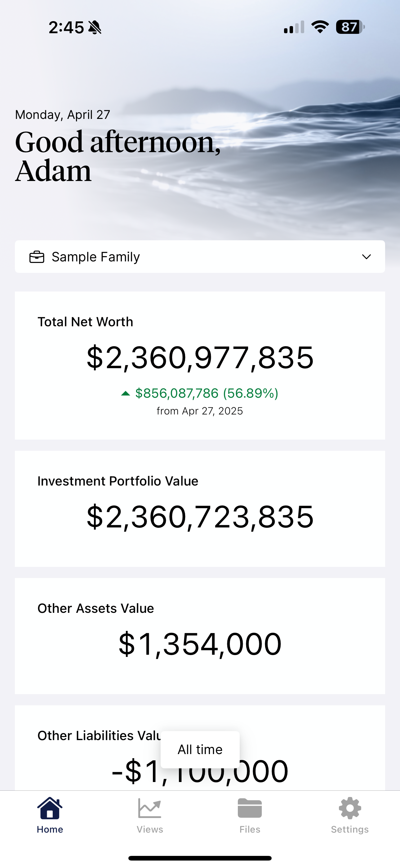
Task: Open the Settings gear icon
Action: tap(350, 808)
